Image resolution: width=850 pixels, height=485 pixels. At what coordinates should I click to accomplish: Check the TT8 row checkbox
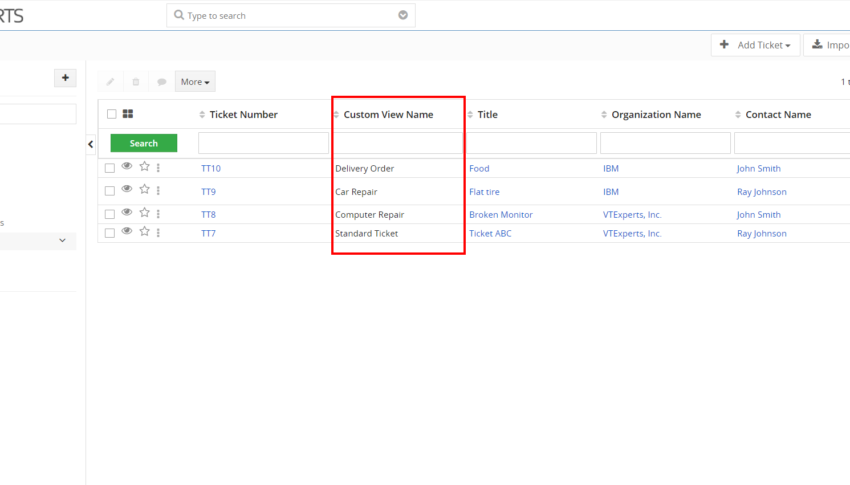point(110,214)
